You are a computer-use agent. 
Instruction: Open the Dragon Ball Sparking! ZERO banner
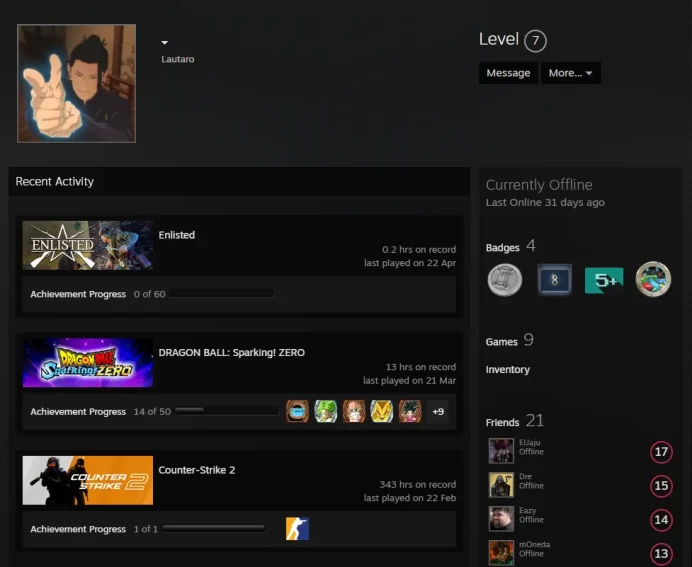pyautogui.click(x=88, y=363)
